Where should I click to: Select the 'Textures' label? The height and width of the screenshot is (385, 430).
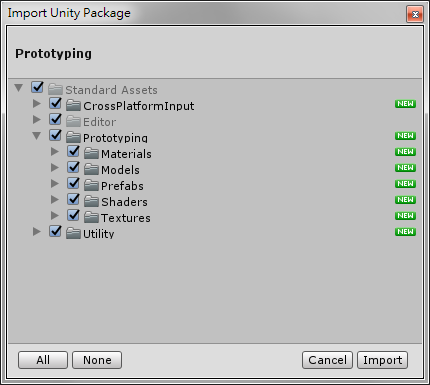click(126, 218)
